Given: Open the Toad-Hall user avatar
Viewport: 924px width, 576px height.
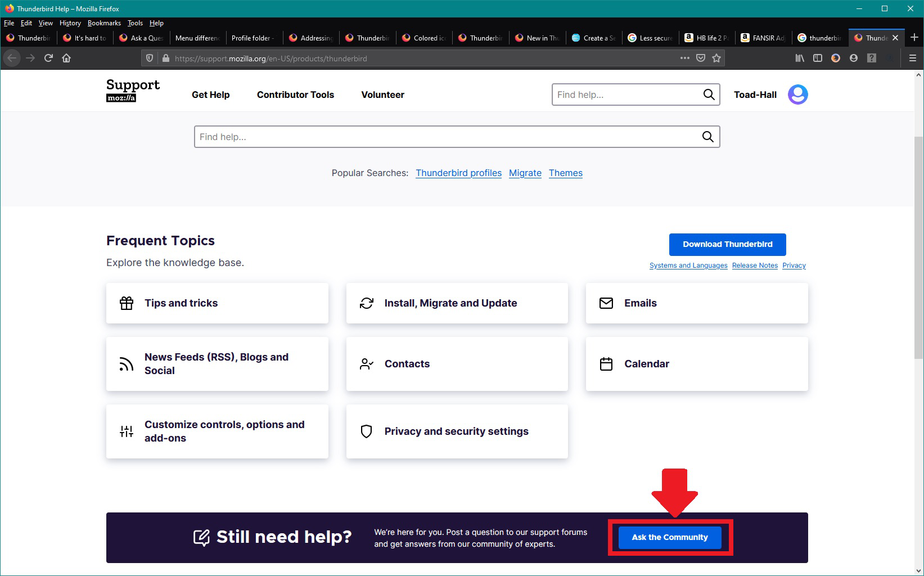Looking at the screenshot, I should tap(798, 94).
